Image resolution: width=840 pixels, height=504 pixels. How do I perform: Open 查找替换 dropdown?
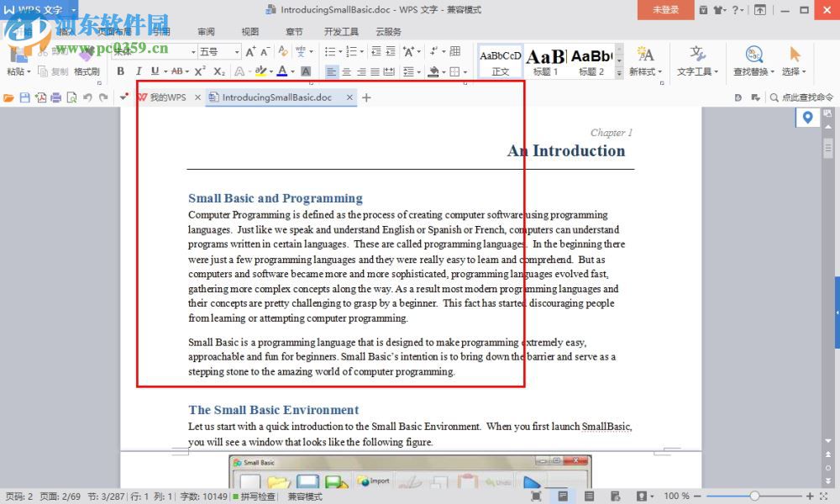tap(753, 71)
